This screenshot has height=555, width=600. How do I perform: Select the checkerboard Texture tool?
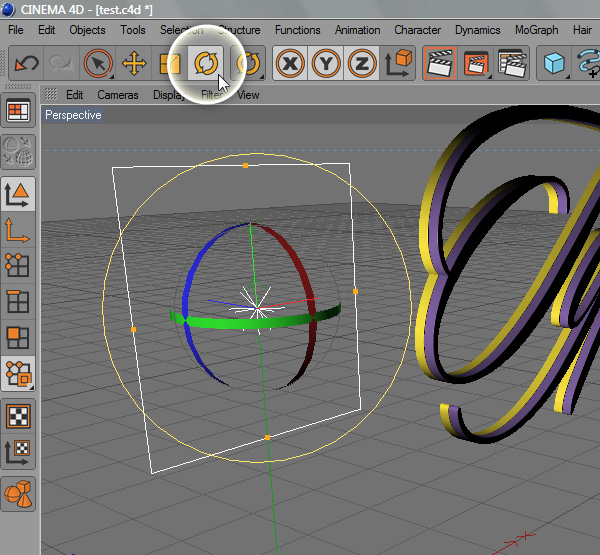pyautogui.click(x=18, y=414)
